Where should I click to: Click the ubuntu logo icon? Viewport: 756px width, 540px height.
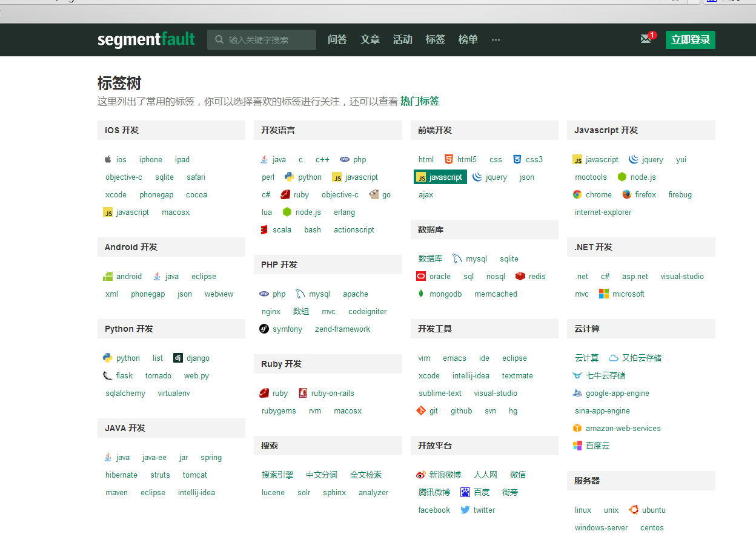click(x=634, y=510)
